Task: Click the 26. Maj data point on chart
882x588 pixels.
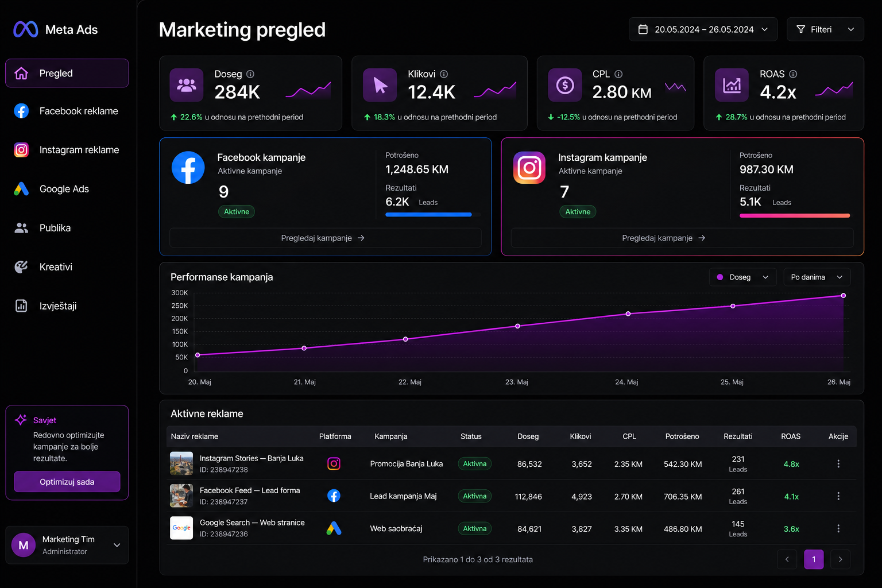Action: [843, 296]
